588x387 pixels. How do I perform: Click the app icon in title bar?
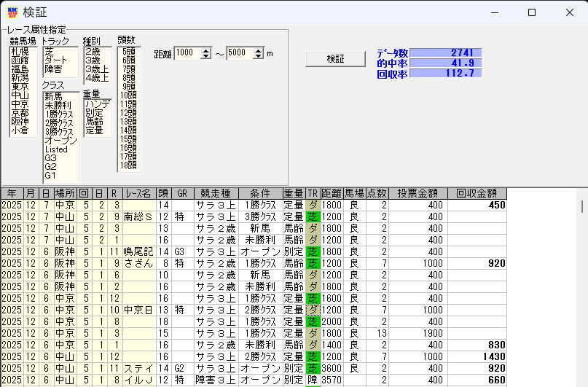click(11, 12)
